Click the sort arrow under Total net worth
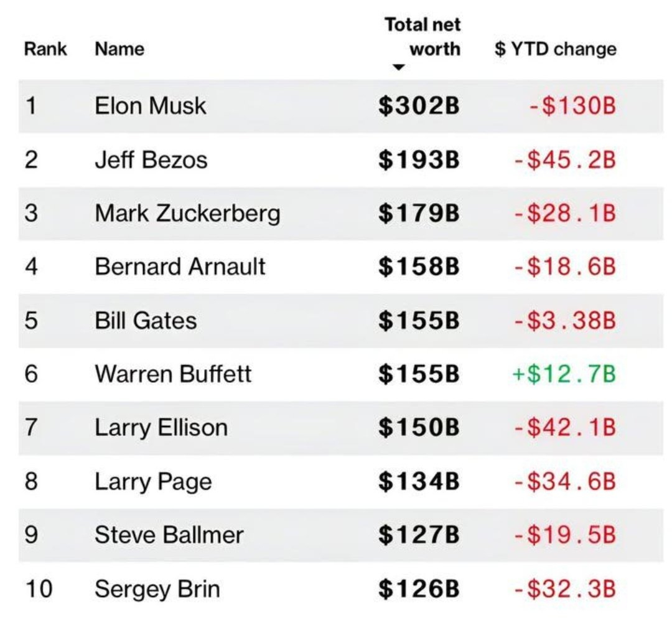Image resolution: width=672 pixels, height=622 pixels. [x=399, y=68]
